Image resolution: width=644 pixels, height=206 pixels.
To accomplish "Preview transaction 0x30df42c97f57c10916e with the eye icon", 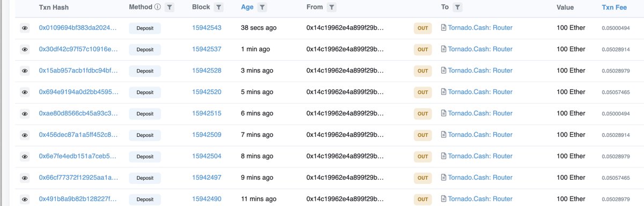I will [25, 49].
